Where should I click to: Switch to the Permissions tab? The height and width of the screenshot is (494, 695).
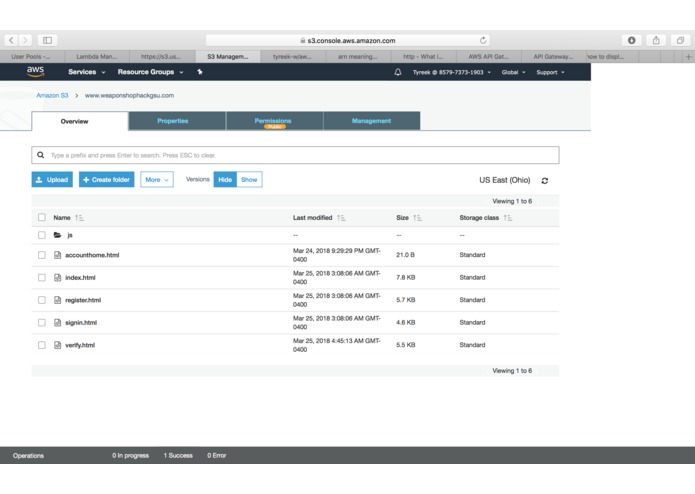pyautogui.click(x=274, y=121)
